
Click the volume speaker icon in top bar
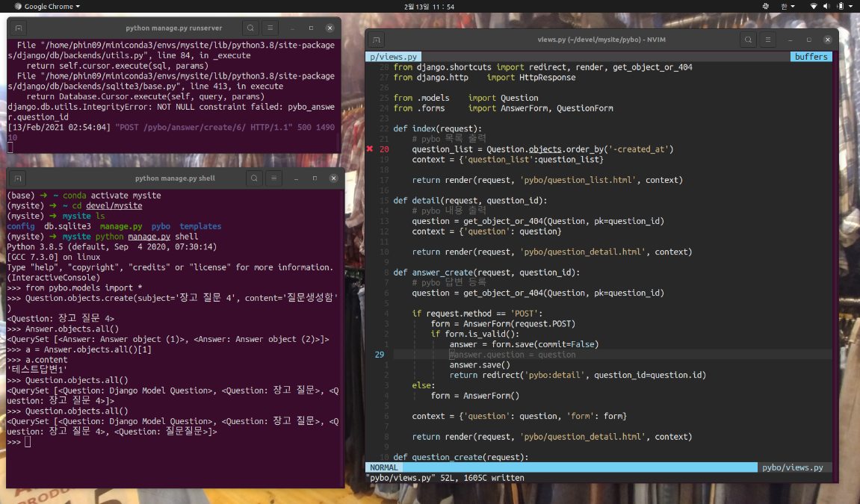point(826,6)
